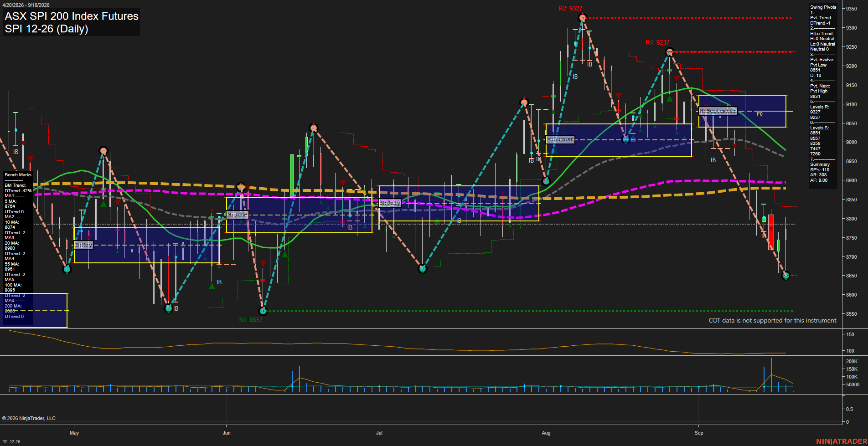Select the swing pivot high circle at R1

click(669, 51)
